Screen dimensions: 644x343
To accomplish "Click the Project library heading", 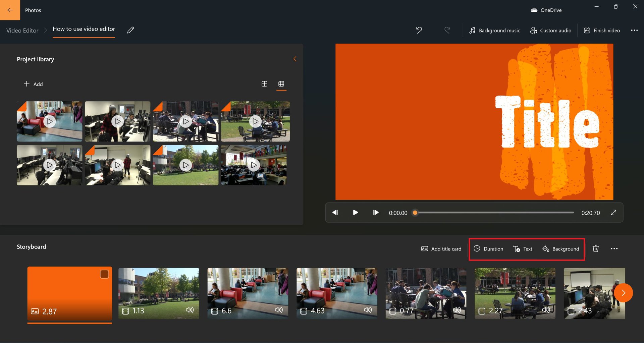I will pyautogui.click(x=35, y=59).
